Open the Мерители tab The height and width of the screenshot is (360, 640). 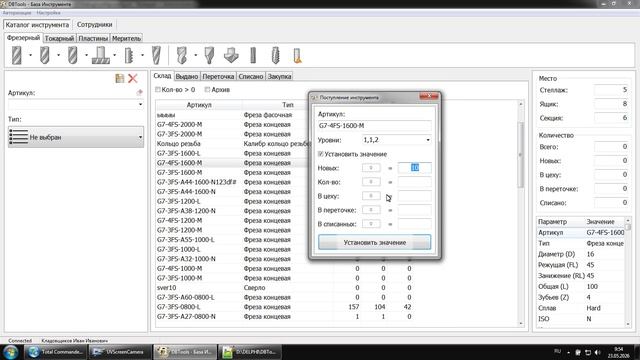pos(127,38)
